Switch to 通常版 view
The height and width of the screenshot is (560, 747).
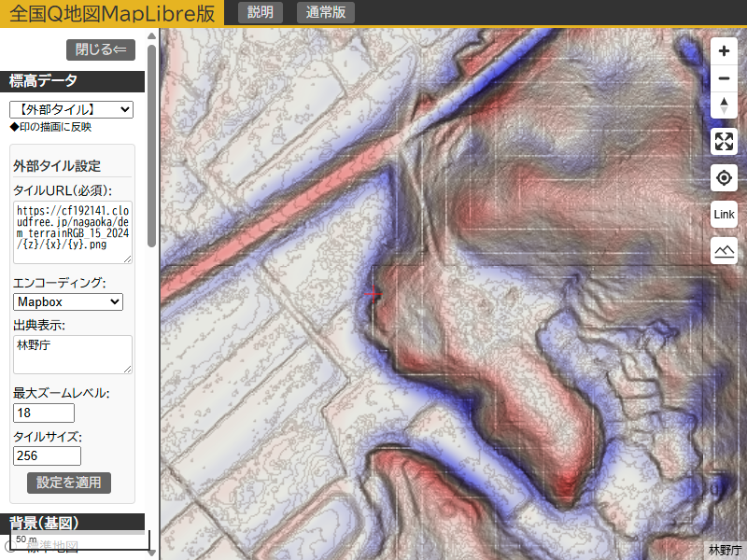pyautogui.click(x=325, y=13)
